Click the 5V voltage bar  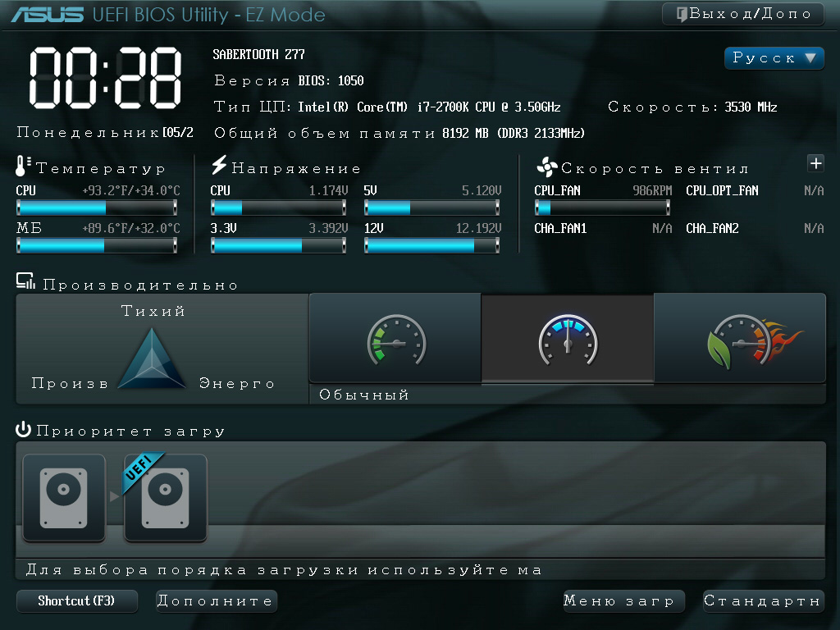431,208
